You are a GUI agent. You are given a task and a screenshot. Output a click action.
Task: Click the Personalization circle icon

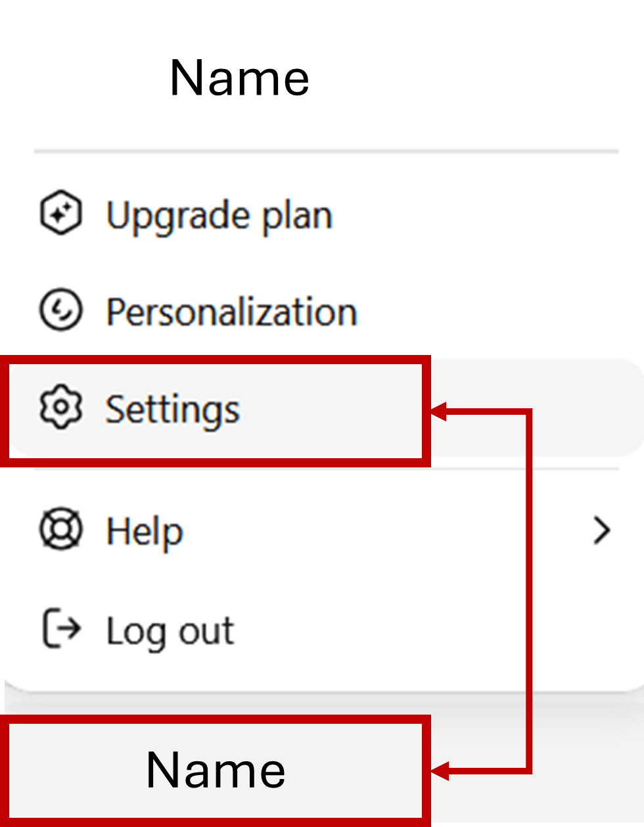click(61, 310)
